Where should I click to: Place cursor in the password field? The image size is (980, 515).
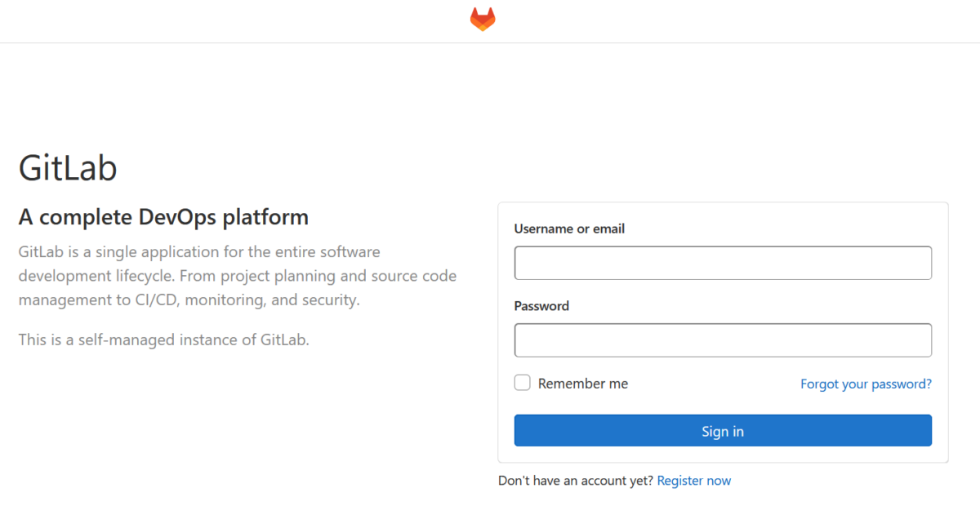pyautogui.click(x=722, y=340)
